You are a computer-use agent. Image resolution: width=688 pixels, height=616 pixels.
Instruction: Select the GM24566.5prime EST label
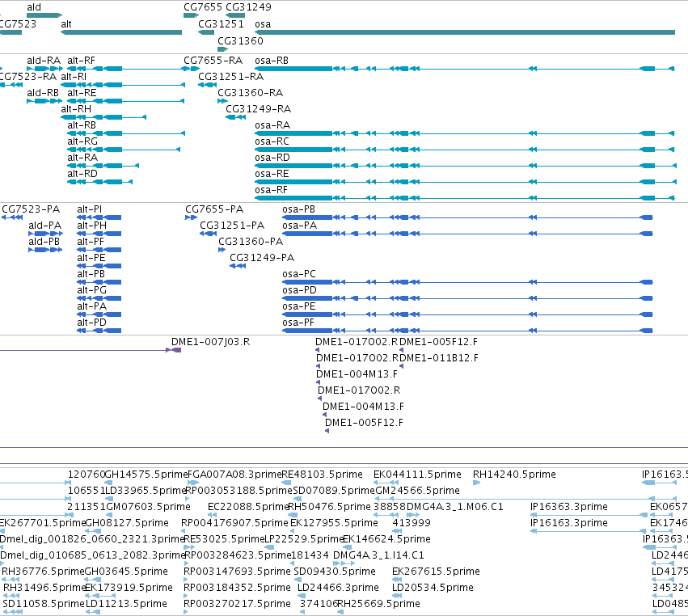click(x=417, y=491)
